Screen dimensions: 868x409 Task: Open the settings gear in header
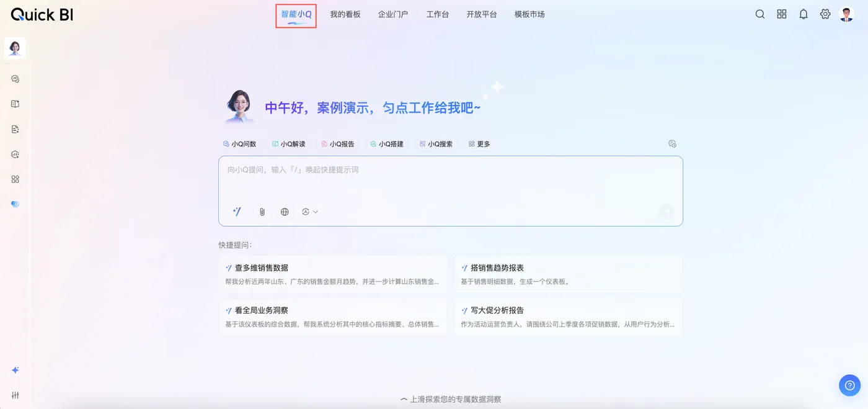point(825,14)
